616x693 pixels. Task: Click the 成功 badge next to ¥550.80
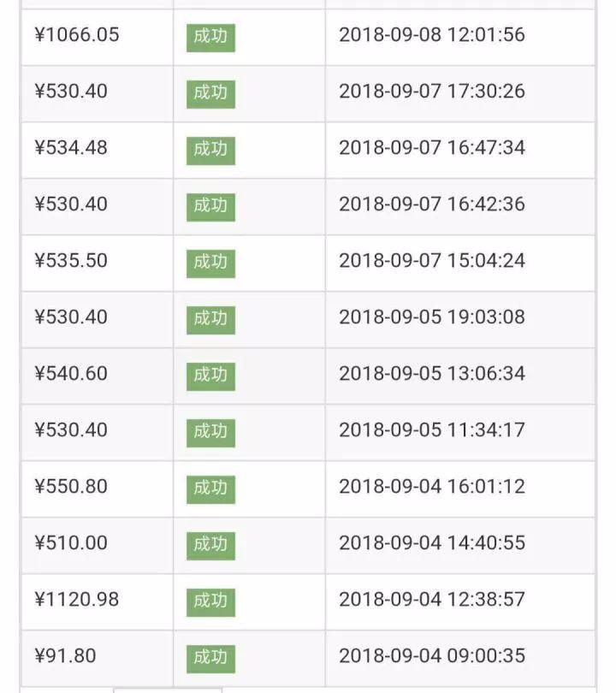tap(210, 489)
